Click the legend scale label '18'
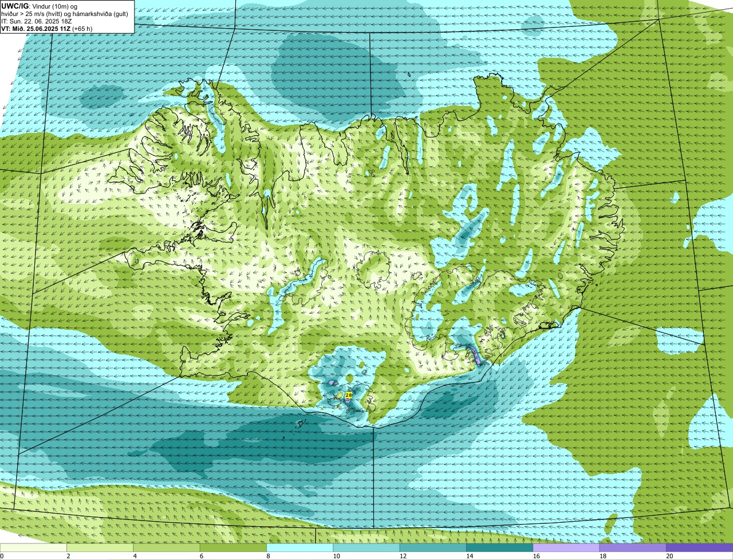 click(602, 556)
